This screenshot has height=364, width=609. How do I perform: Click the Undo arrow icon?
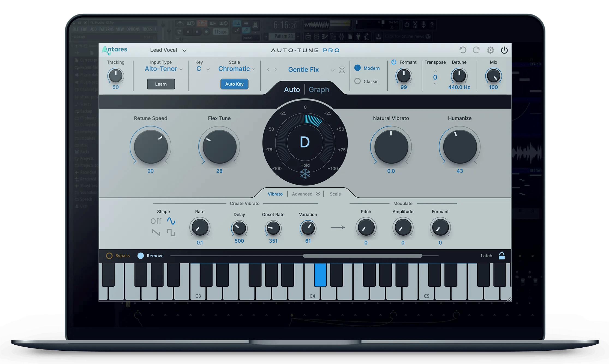(463, 50)
